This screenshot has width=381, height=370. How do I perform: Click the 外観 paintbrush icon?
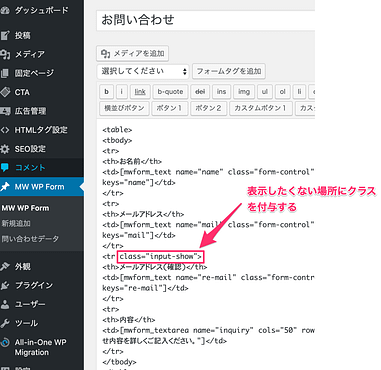pos(5,266)
